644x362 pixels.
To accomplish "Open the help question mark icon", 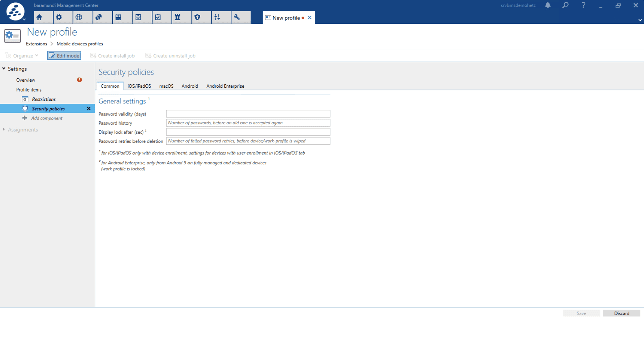I will click(583, 5).
